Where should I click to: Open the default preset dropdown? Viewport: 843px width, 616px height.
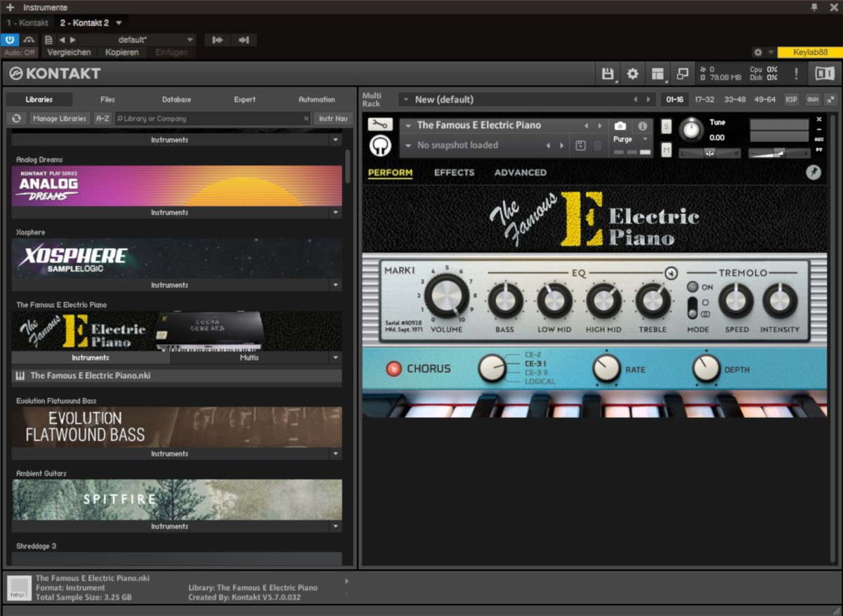click(x=190, y=40)
